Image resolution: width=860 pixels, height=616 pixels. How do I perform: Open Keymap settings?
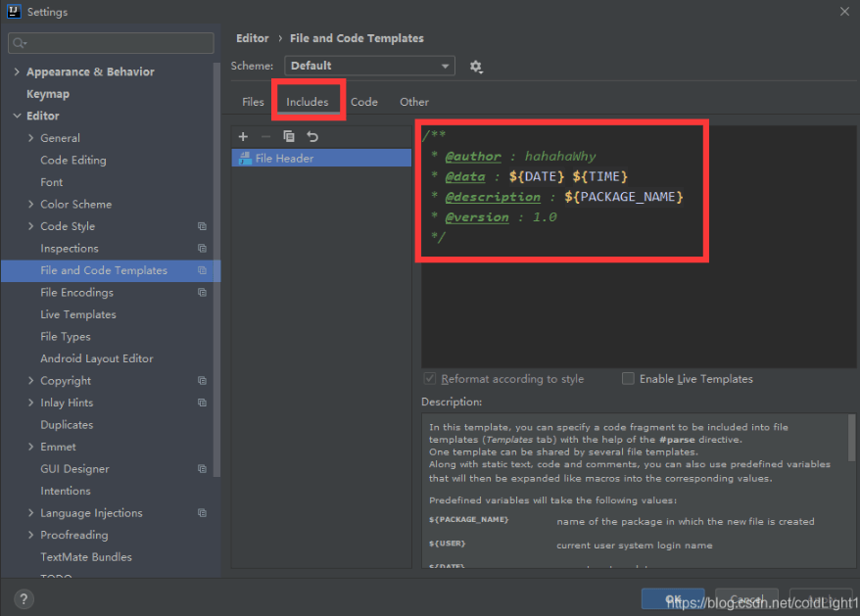(x=48, y=94)
